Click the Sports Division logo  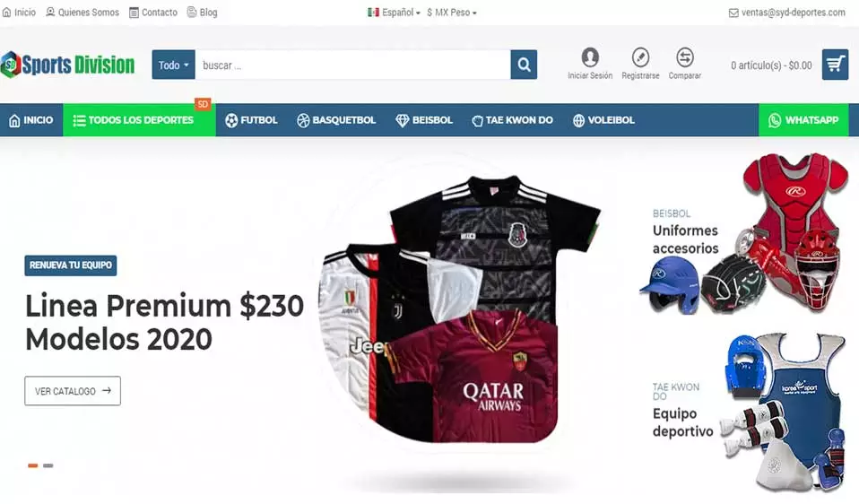pos(68,65)
